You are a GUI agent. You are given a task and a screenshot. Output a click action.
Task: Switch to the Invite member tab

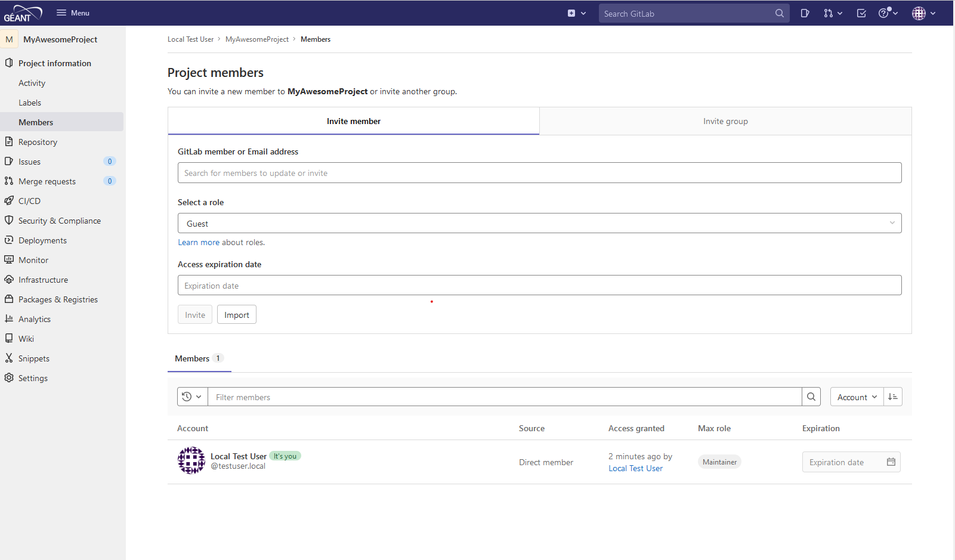[x=354, y=121]
